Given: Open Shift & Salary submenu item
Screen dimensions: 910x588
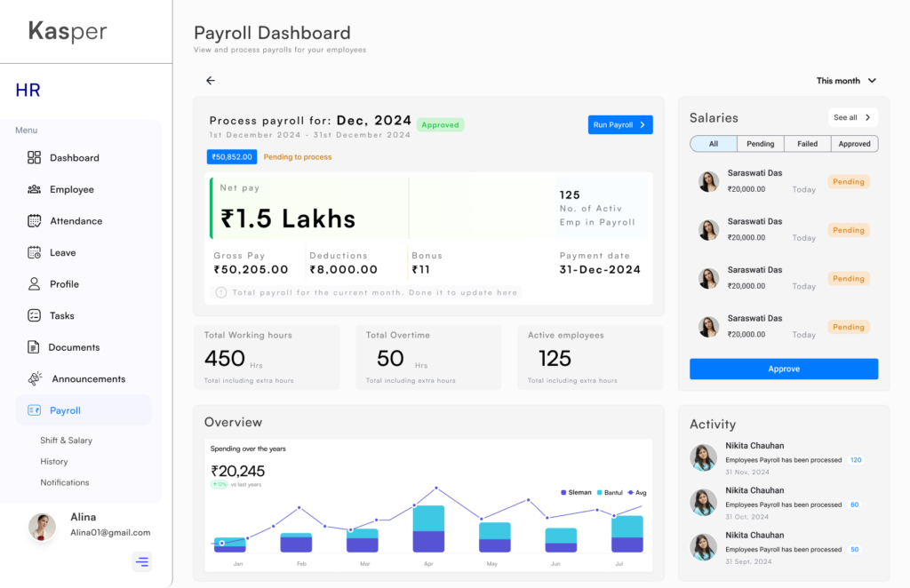Looking at the screenshot, I should click(x=66, y=441).
